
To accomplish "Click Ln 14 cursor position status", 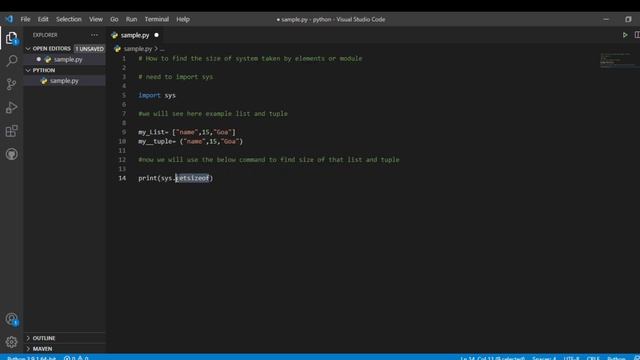I will [492, 358].
